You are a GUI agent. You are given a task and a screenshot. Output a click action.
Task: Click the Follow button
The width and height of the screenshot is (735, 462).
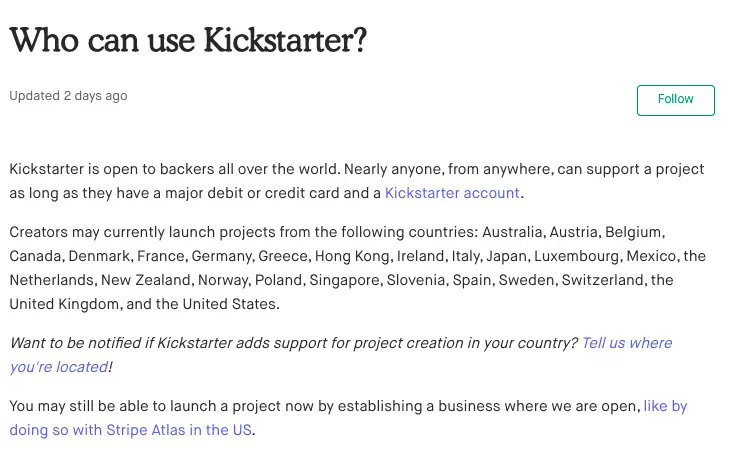pos(675,100)
